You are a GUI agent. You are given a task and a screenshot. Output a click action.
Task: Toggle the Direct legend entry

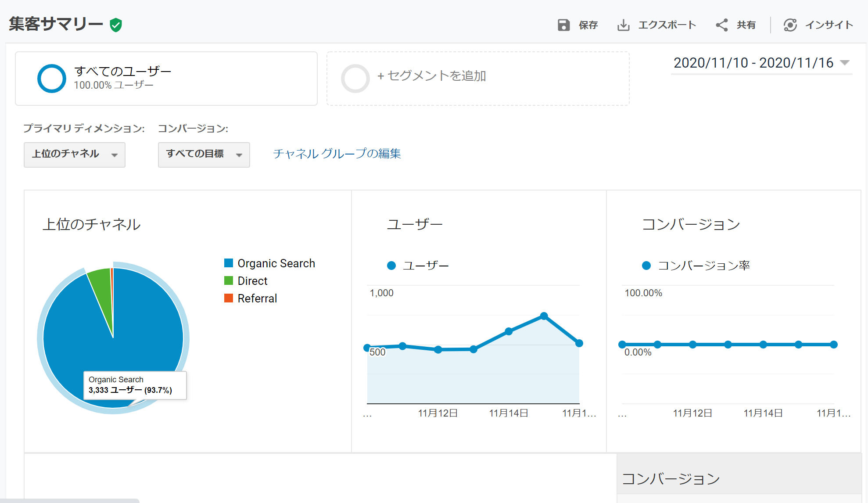tap(252, 280)
